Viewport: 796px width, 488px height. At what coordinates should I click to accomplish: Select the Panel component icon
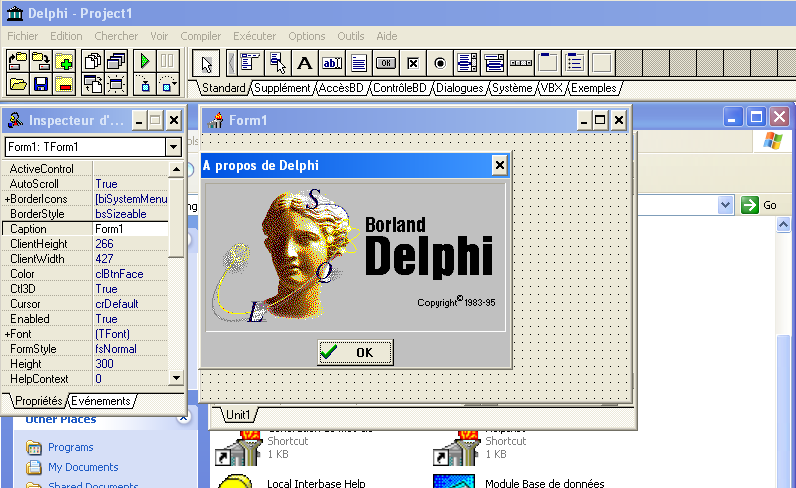point(602,63)
